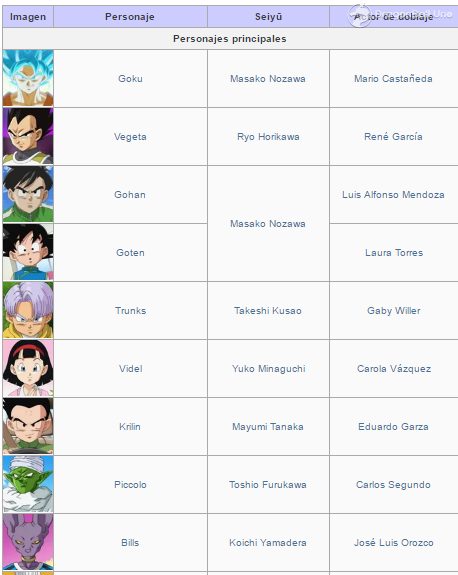Click the Dragon Ball Uno watermark logo

pyautogui.click(x=400, y=15)
